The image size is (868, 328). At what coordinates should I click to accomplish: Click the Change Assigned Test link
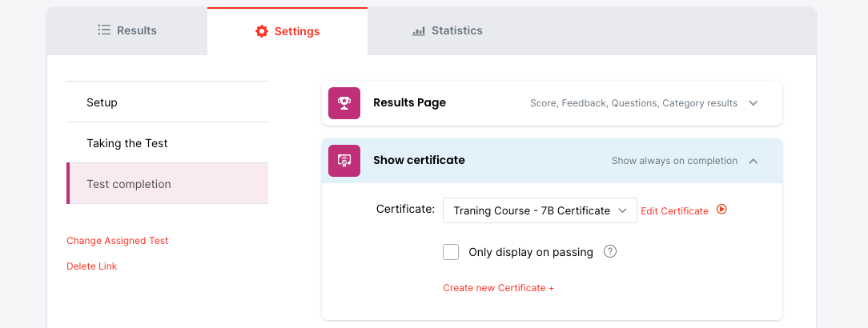pyautogui.click(x=117, y=241)
